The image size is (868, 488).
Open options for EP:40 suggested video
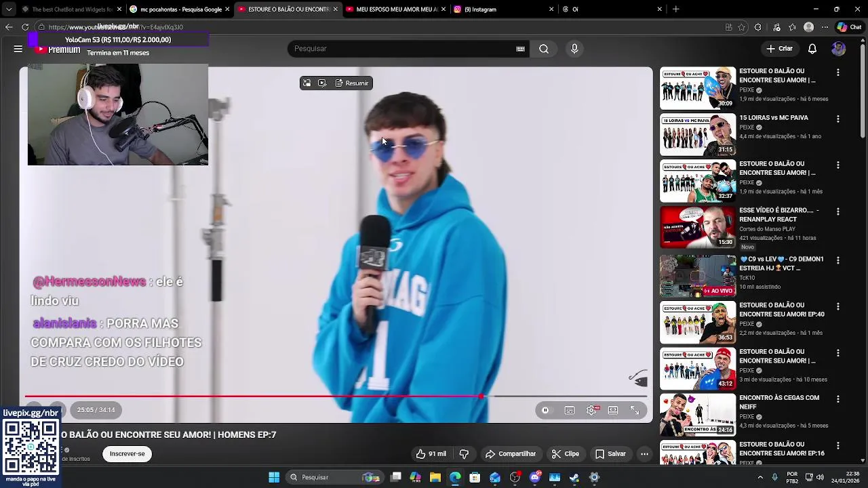coord(838,307)
